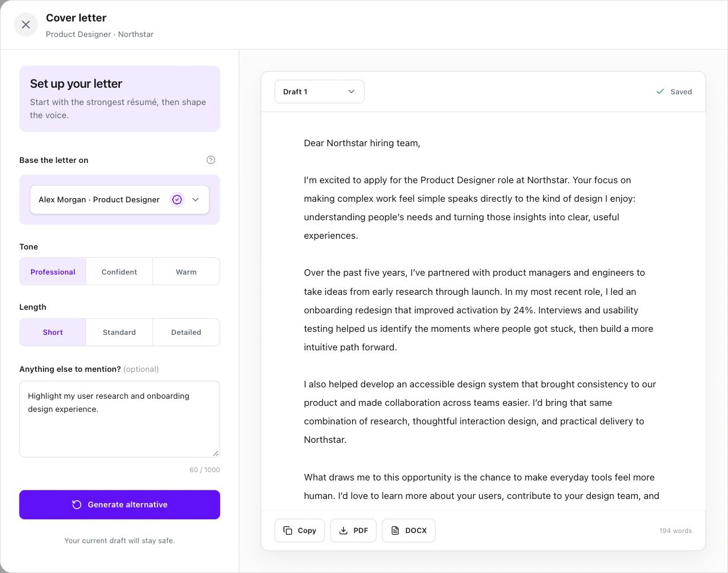728x573 pixels.
Task: Click the document icon in DOCX button
Action: pos(395,531)
